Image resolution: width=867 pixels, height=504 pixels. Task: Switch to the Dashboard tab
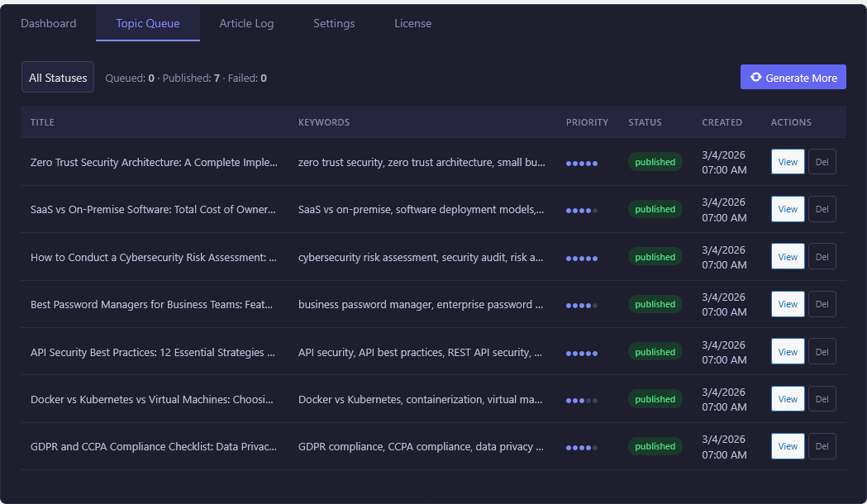coord(48,23)
